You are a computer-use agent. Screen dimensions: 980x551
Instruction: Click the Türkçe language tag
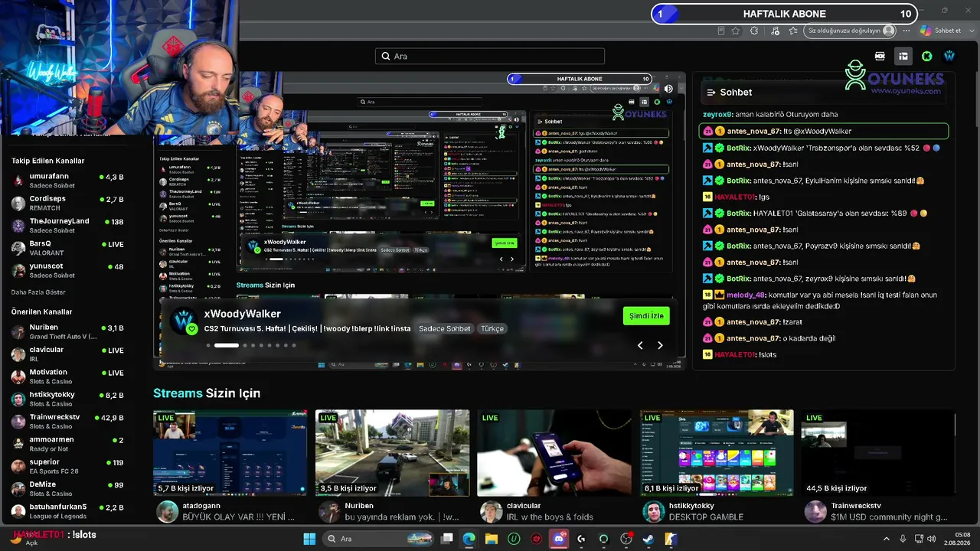(492, 328)
